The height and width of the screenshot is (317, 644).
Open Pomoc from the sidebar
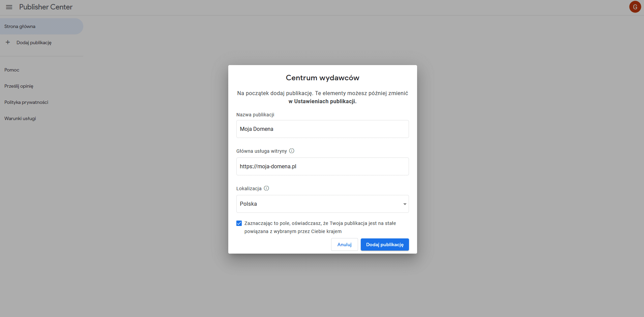coord(12,70)
